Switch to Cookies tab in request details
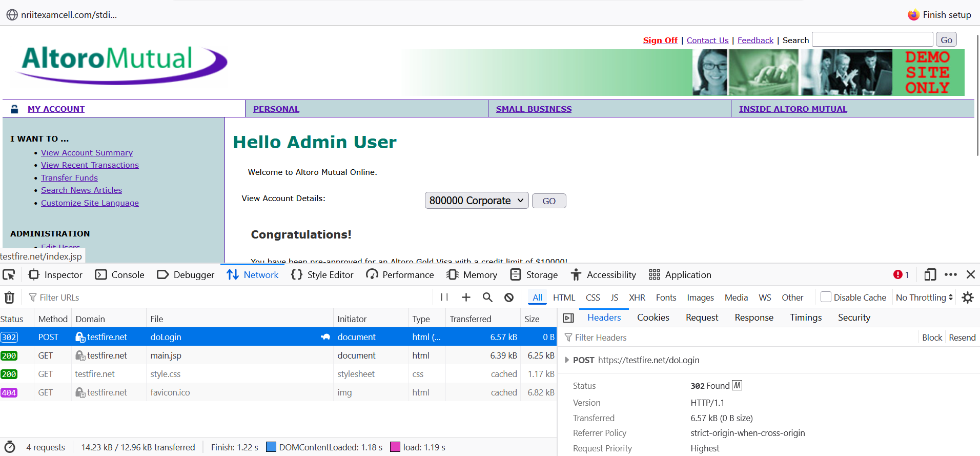The width and height of the screenshot is (980, 456). point(653,318)
